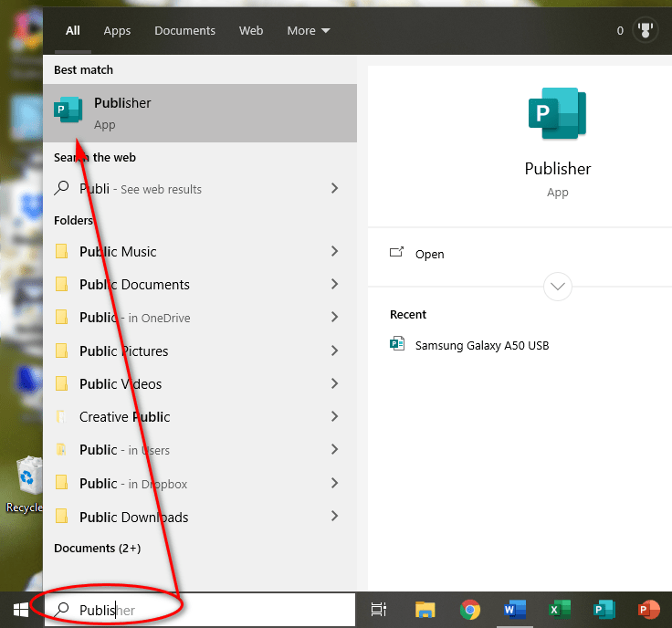The height and width of the screenshot is (628, 672).
Task: Select the Web search tab
Action: point(251,30)
